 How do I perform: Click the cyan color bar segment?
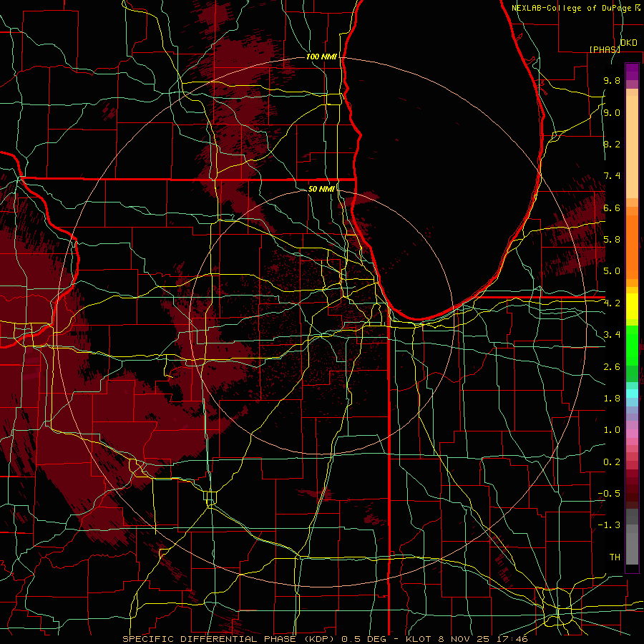pyautogui.click(x=632, y=394)
